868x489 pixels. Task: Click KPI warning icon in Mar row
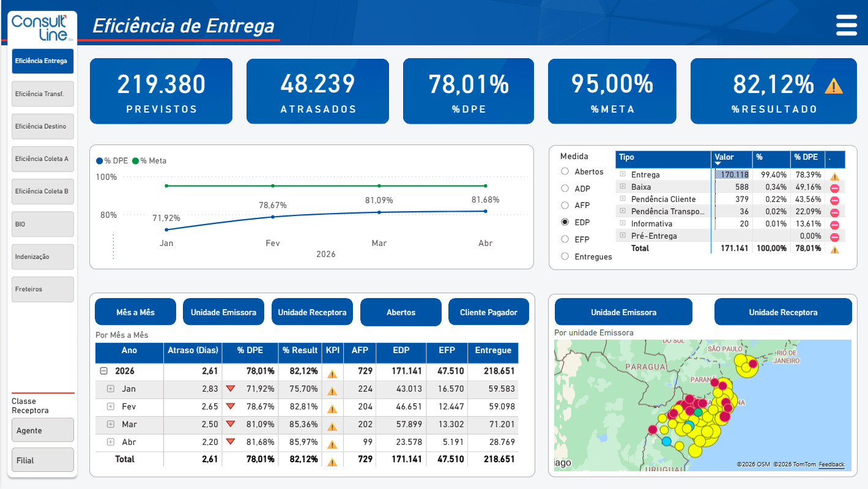332,427
